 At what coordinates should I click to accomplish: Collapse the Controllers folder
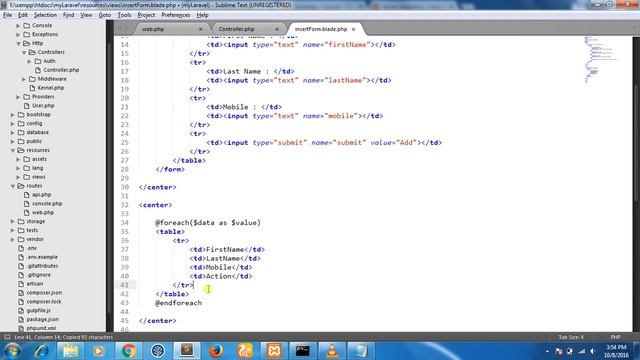click(x=24, y=52)
